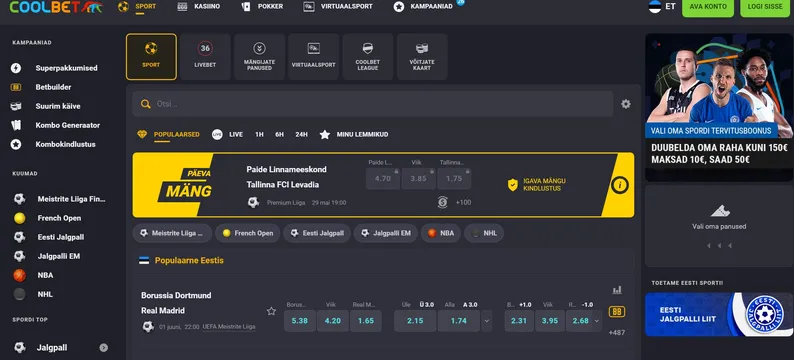Open the Kasiino top navigation tab

[x=198, y=7]
